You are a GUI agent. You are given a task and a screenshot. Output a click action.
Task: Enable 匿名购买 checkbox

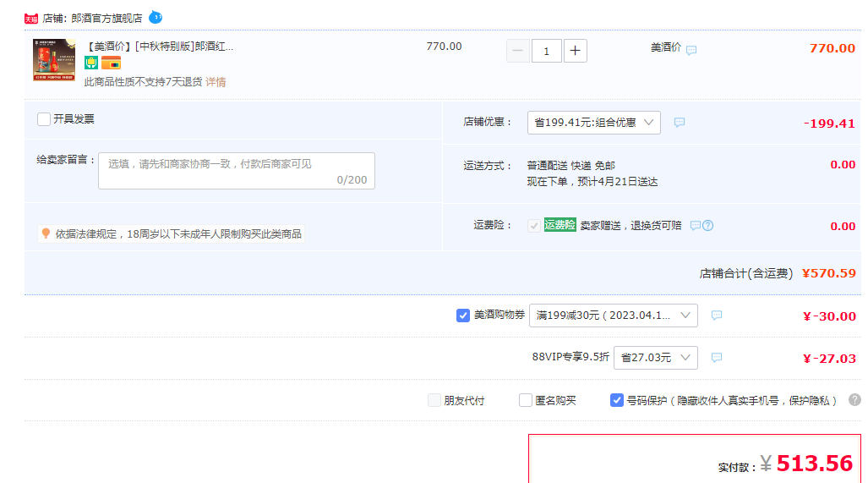[526, 400]
